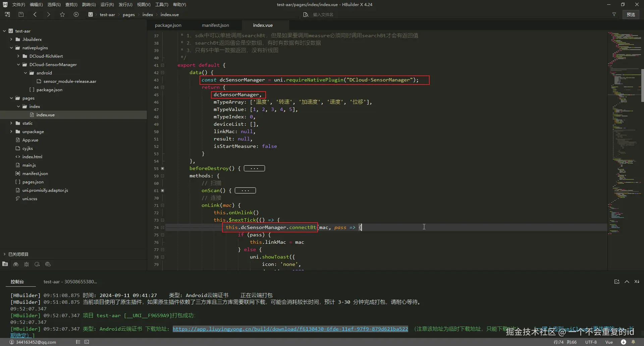The height and width of the screenshot is (346, 644).
Task: Fold the data() function at line 42
Action: pos(163,72)
